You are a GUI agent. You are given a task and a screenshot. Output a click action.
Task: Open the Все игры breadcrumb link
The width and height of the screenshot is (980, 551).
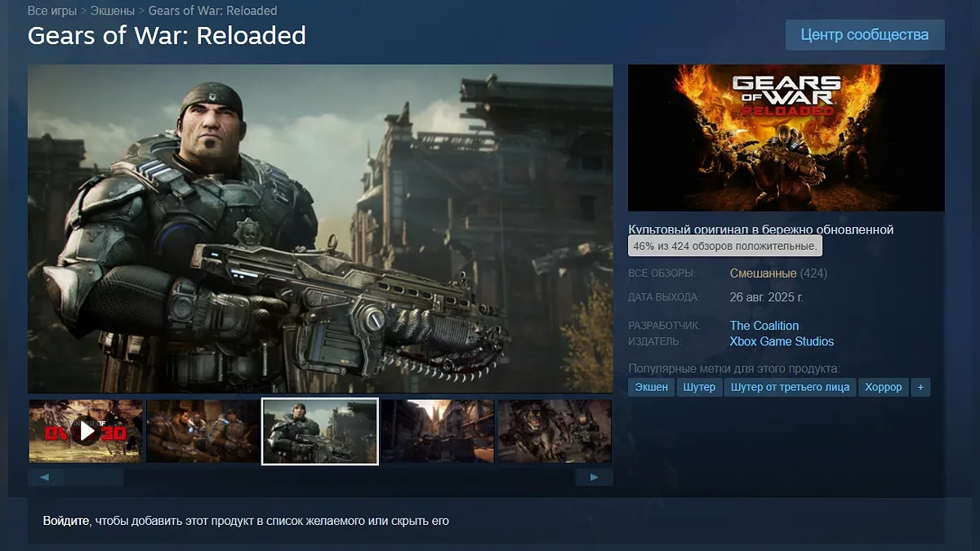tap(52, 11)
